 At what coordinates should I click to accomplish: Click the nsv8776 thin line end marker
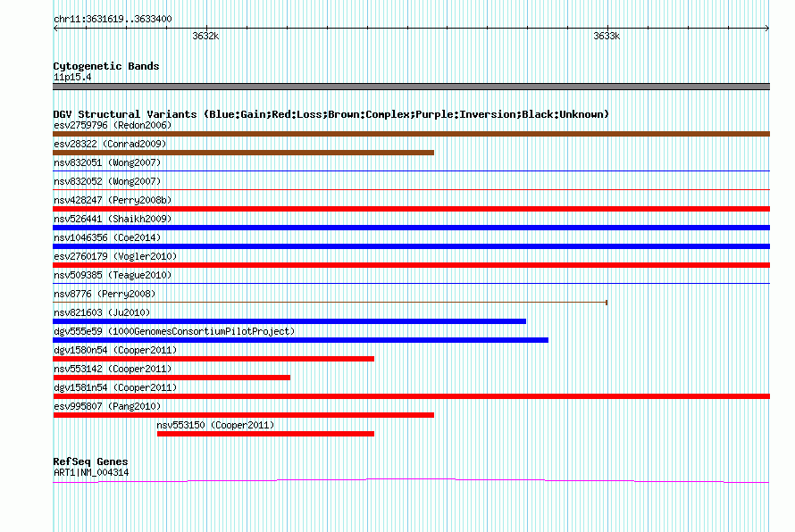point(607,303)
